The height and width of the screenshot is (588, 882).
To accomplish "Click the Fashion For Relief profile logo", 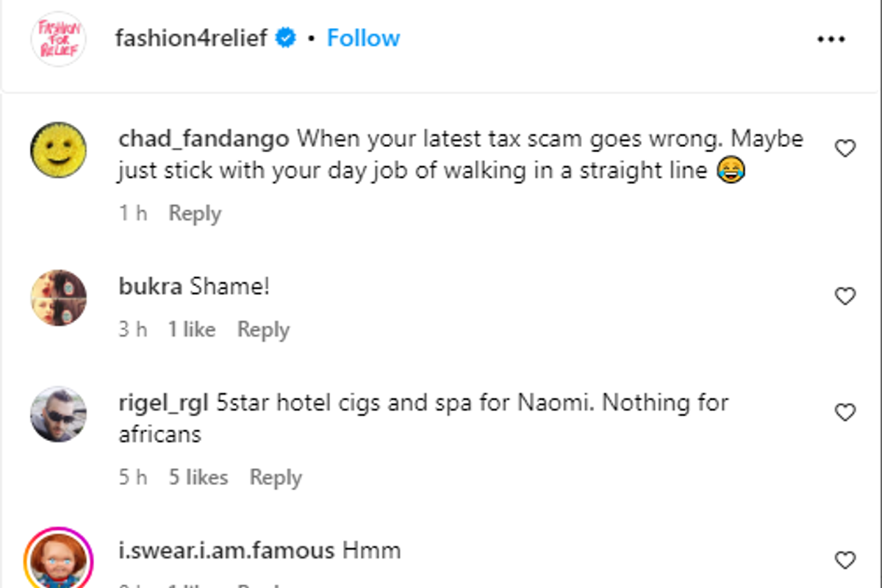I will click(58, 39).
